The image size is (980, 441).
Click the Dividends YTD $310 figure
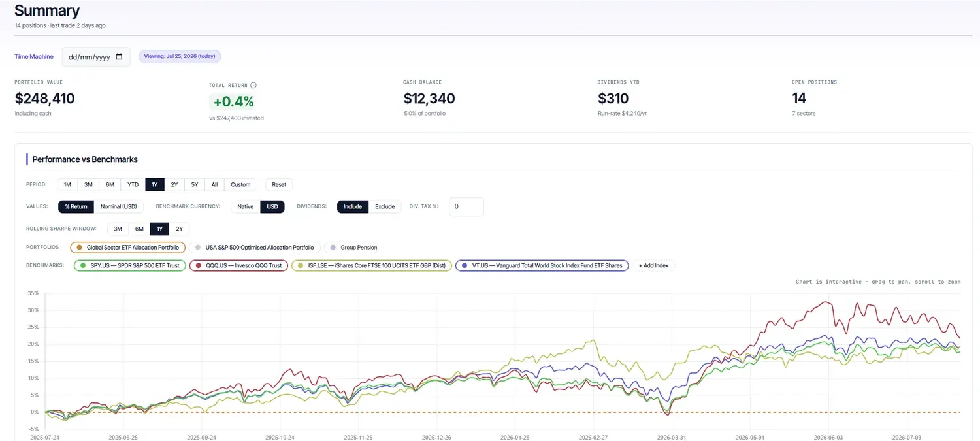click(613, 99)
